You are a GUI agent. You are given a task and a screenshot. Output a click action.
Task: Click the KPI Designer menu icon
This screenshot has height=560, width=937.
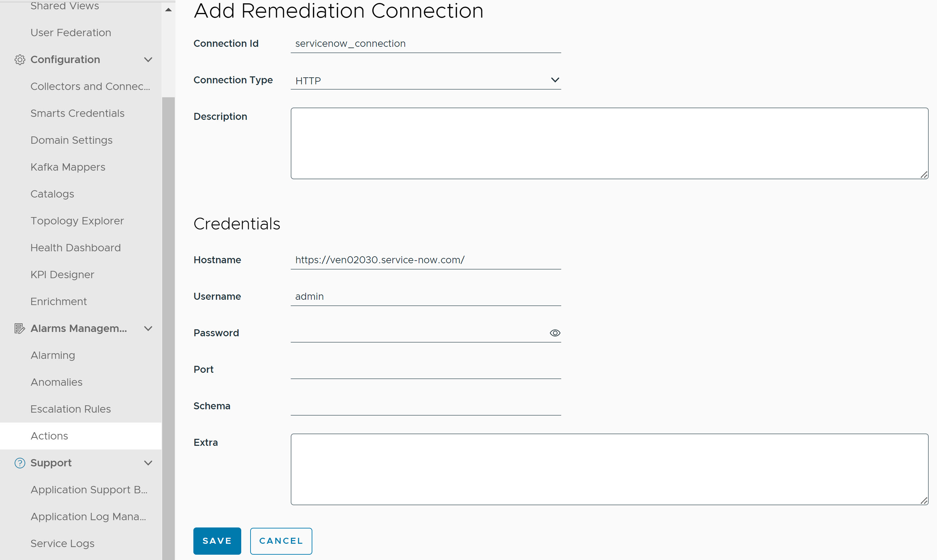tap(62, 274)
